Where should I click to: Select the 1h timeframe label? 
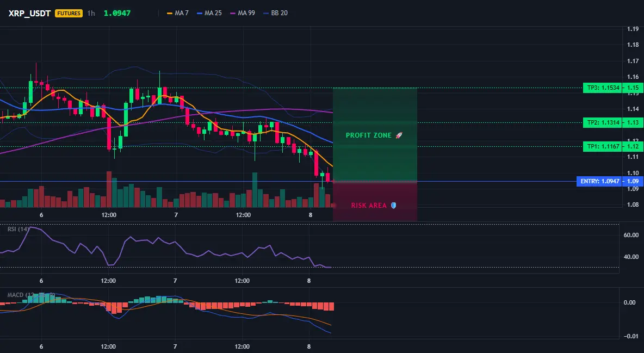click(x=91, y=13)
